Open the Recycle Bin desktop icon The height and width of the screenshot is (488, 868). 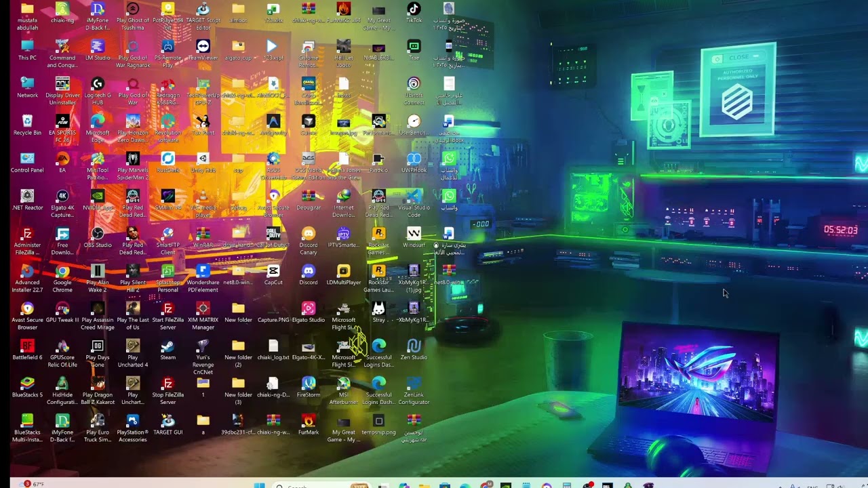[x=27, y=125]
